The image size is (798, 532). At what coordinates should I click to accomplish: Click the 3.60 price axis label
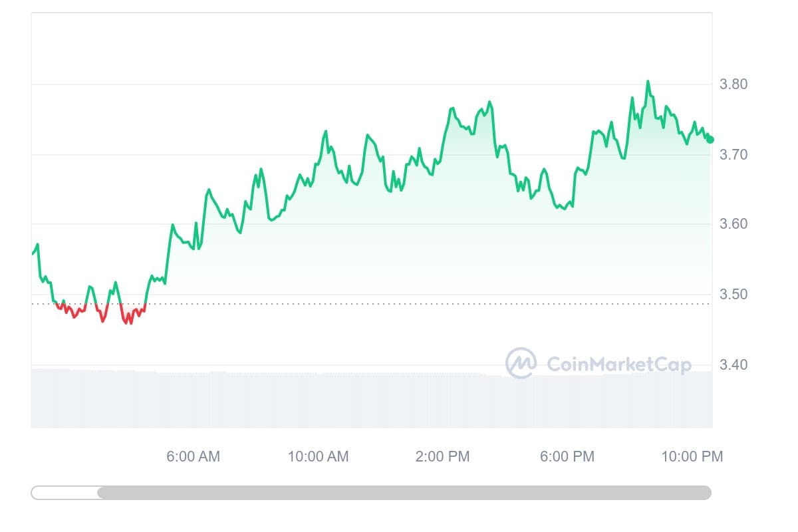tap(733, 224)
